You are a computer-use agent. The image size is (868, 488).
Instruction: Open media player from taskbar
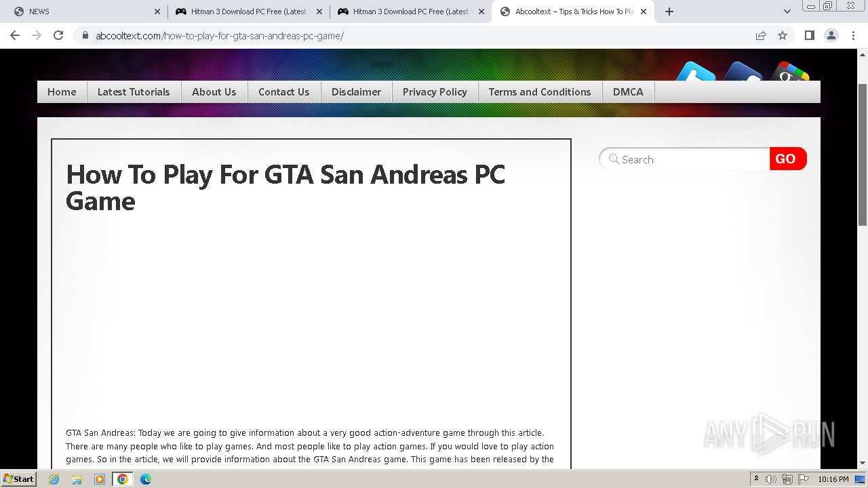(100, 479)
